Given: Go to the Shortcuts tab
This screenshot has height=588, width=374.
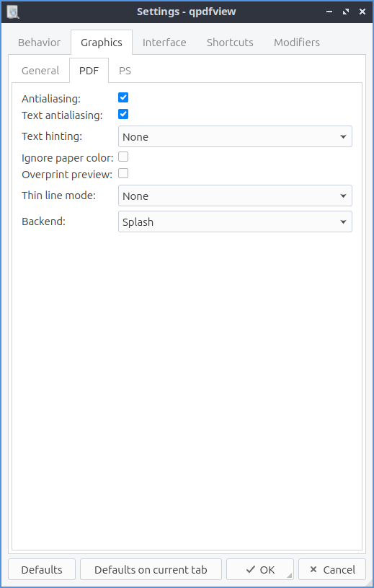Looking at the screenshot, I should 230,43.
